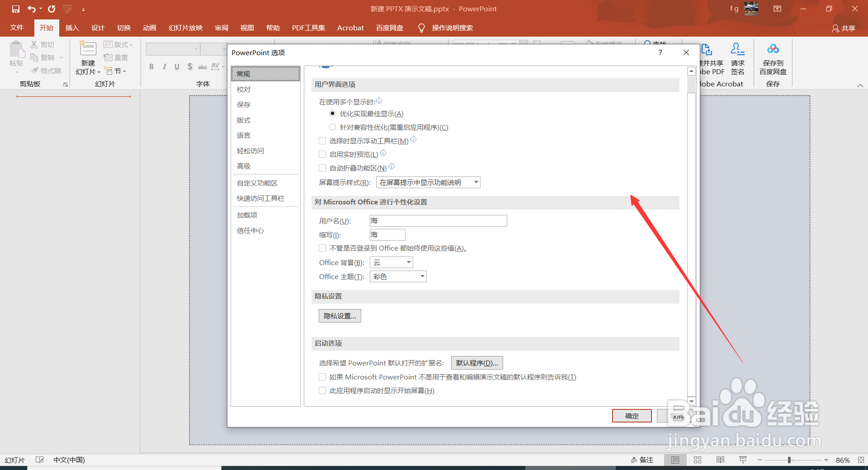Open 屏幕提示样式 dropdown
The height and width of the screenshot is (470, 868).
(428, 182)
